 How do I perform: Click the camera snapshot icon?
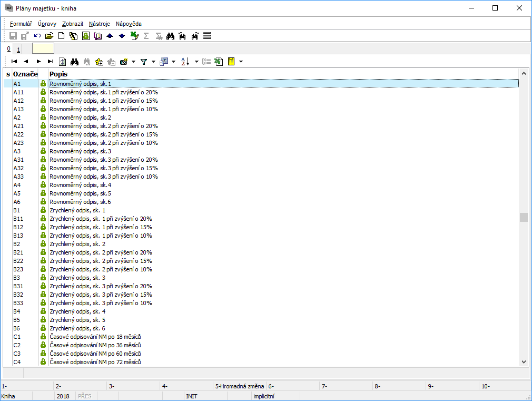tap(124, 62)
